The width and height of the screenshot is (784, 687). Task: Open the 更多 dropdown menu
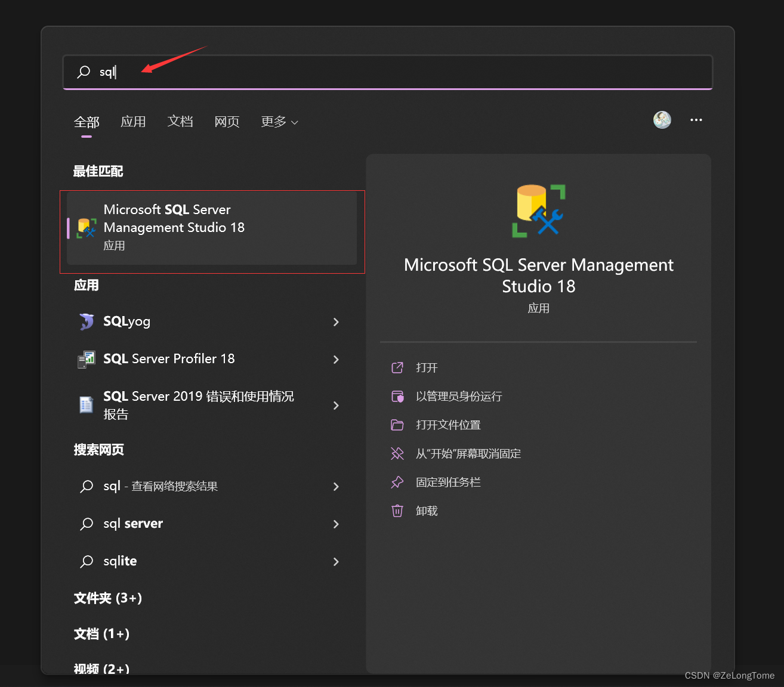coord(279,122)
